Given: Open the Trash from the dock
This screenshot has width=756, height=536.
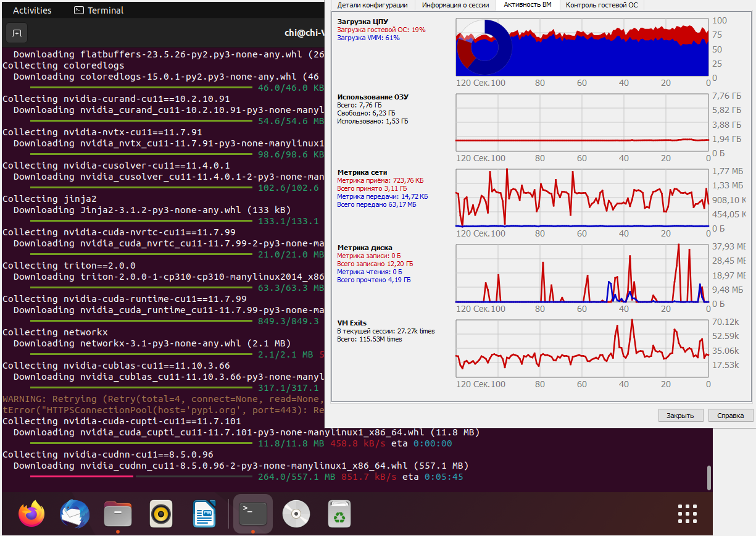Looking at the screenshot, I should pos(339,514).
